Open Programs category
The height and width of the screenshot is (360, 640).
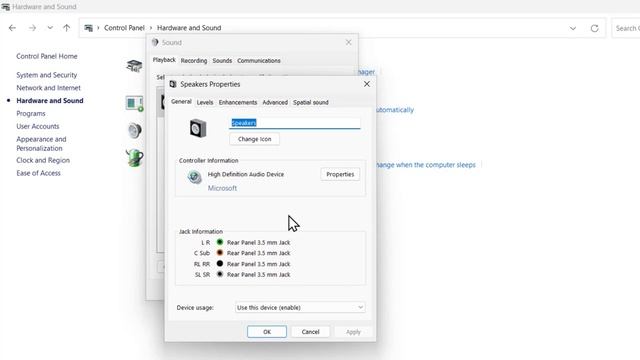[31, 113]
